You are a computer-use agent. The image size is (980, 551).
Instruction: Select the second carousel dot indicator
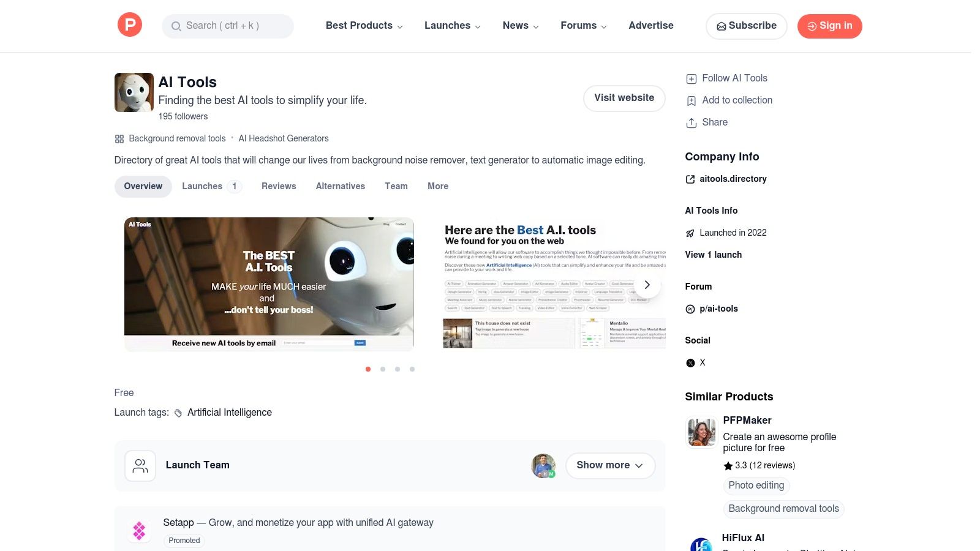point(383,369)
